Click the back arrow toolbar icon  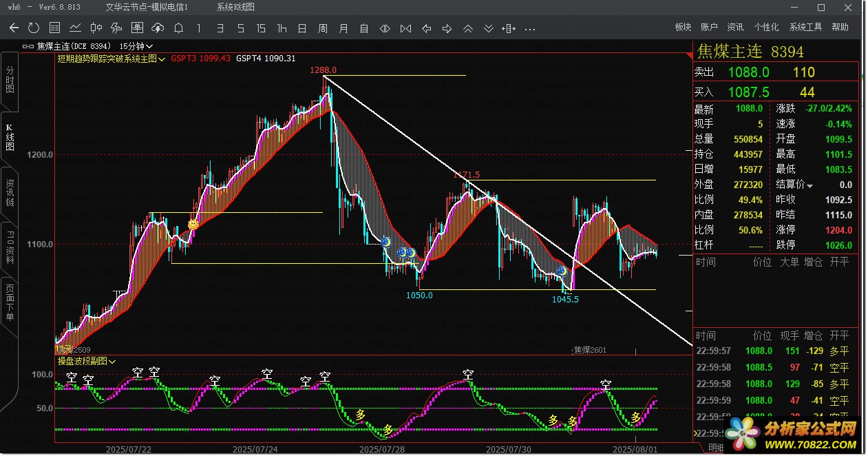[14, 28]
